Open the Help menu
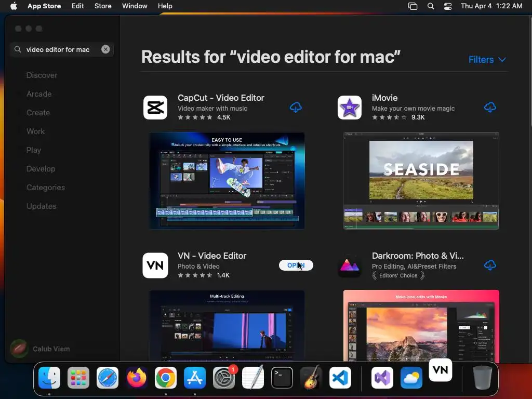This screenshot has width=532, height=399. point(165,6)
